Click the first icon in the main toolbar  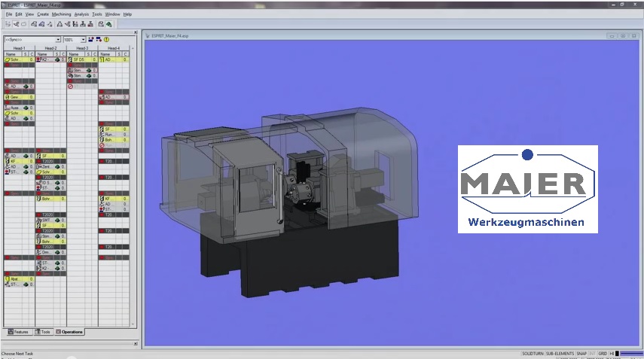(x=7, y=24)
